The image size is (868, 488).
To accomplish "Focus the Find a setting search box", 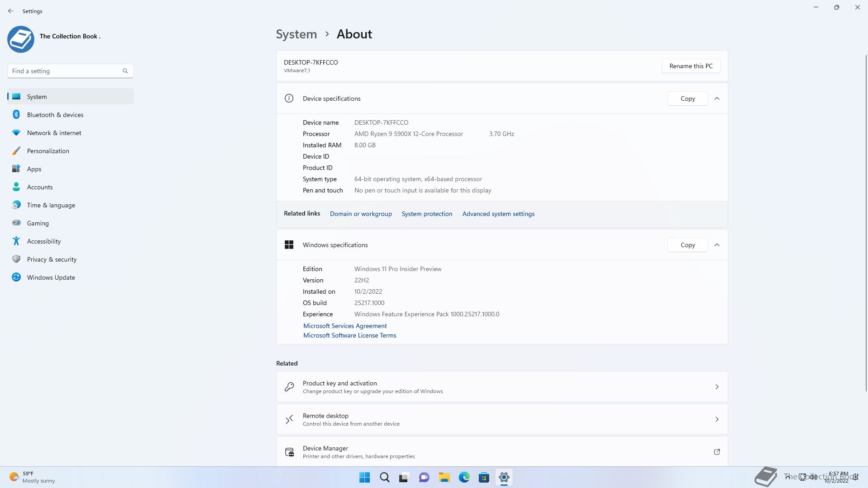I will (x=71, y=71).
